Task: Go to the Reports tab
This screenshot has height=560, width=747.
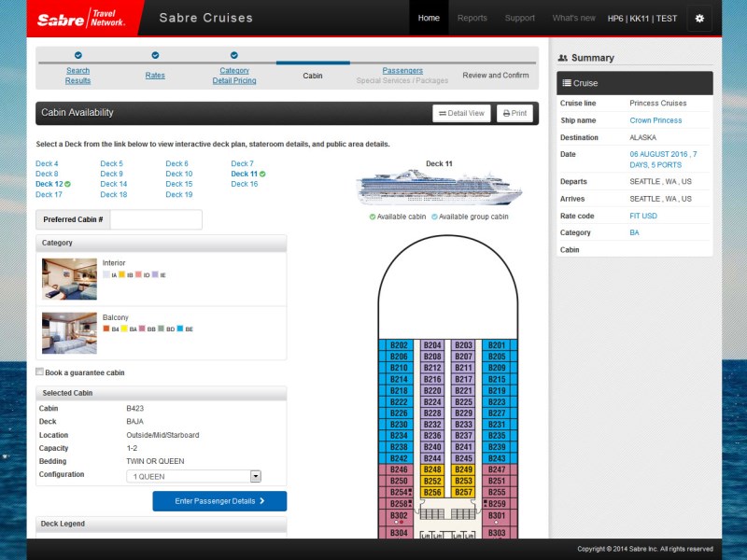Action: [x=472, y=18]
